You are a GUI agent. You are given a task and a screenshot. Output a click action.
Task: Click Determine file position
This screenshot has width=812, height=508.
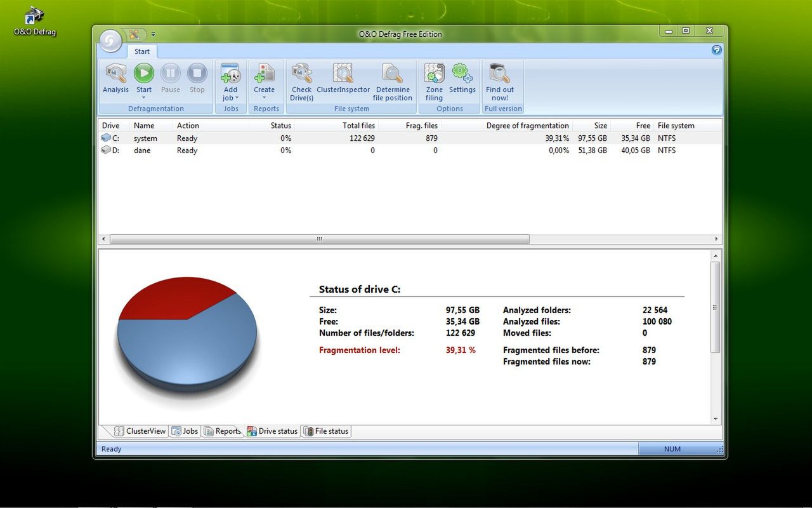pos(393,82)
